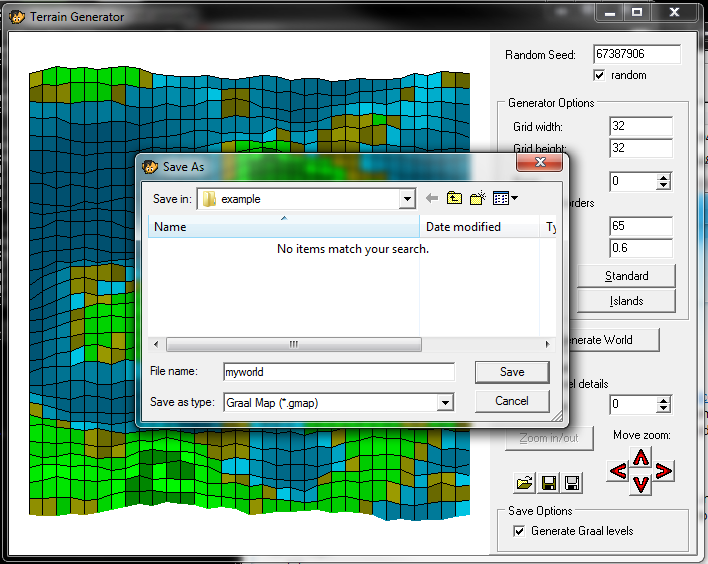708x564 pixels.
Task: Go up one folder level in dialog
Action: [x=454, y=199]
